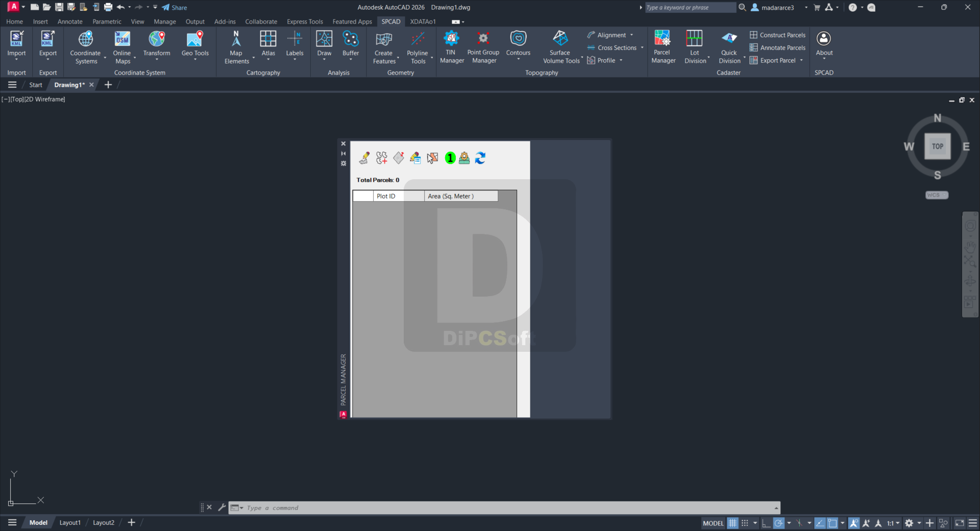Image resolution: width=980 pixels, height=531 pixels.
Task: Open the Alignment dropdown menu
Action: [x=631, y=35]
